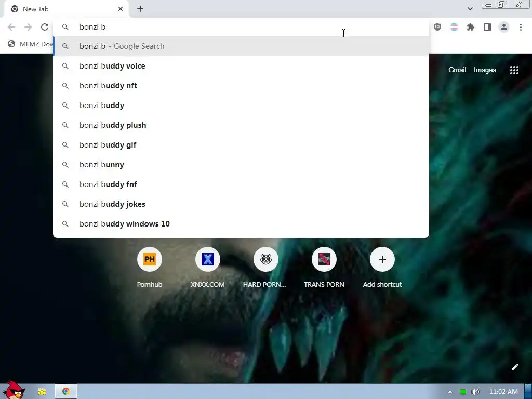This screenshot has width=532, height=399.
Task: Click the browser Forward arrow
Action: pyautogui.click(x=28, y=27)
